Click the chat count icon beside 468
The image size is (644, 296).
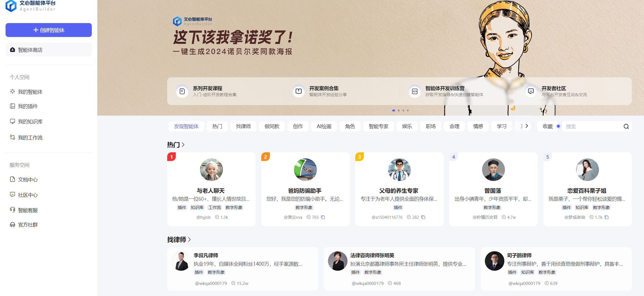coord(390,283)
